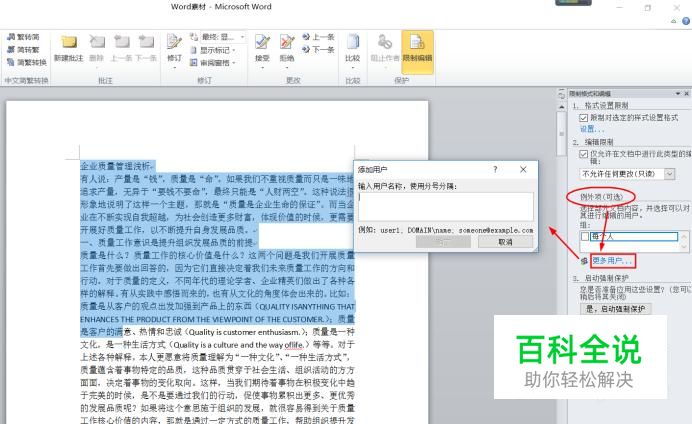
Task: Click the document scrollbar up arrow
Action: point(561,107)
